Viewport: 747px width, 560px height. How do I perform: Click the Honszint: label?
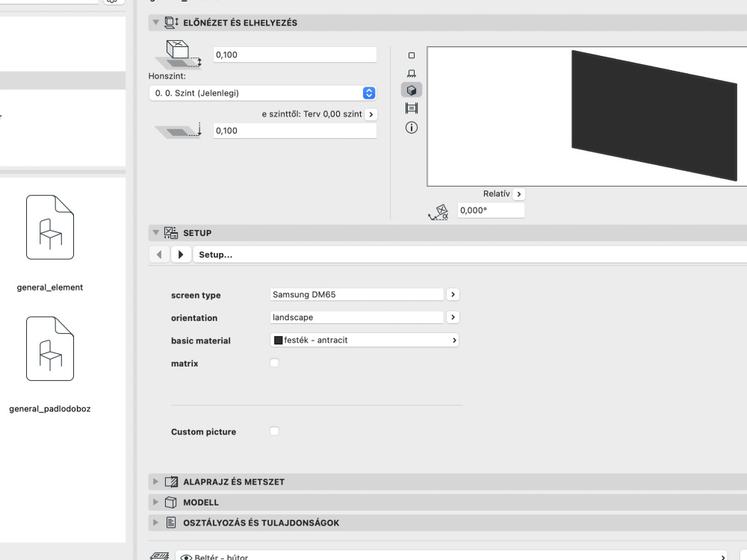[167, 76]
